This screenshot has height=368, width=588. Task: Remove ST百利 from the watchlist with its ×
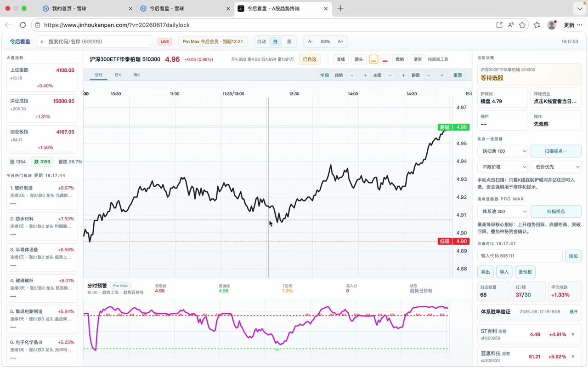pos(573,334)
